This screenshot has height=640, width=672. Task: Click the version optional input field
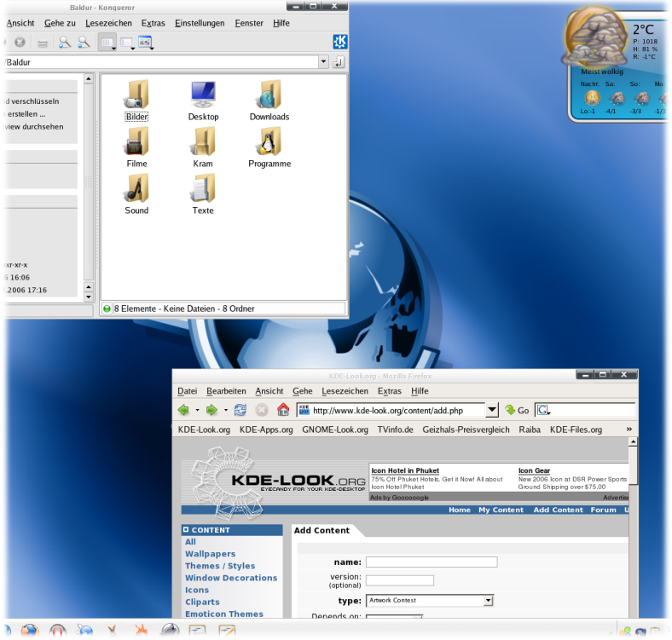point(399,580)
